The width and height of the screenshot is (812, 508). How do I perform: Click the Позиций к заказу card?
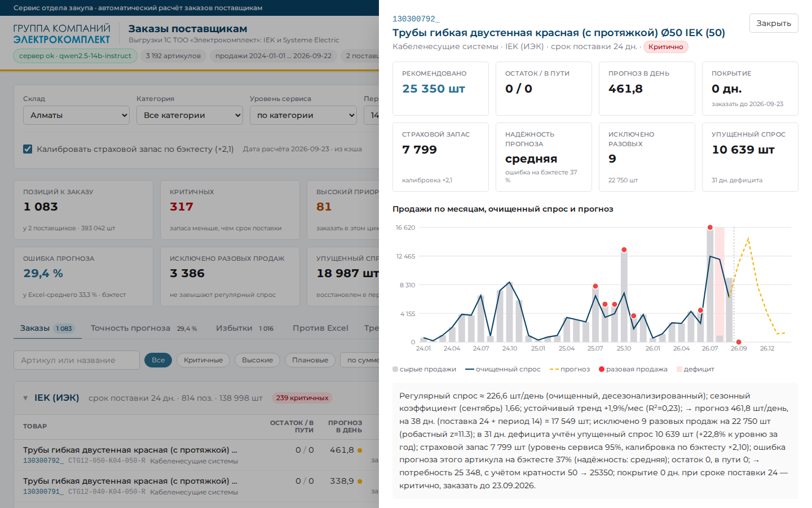[x=83, y=210]
